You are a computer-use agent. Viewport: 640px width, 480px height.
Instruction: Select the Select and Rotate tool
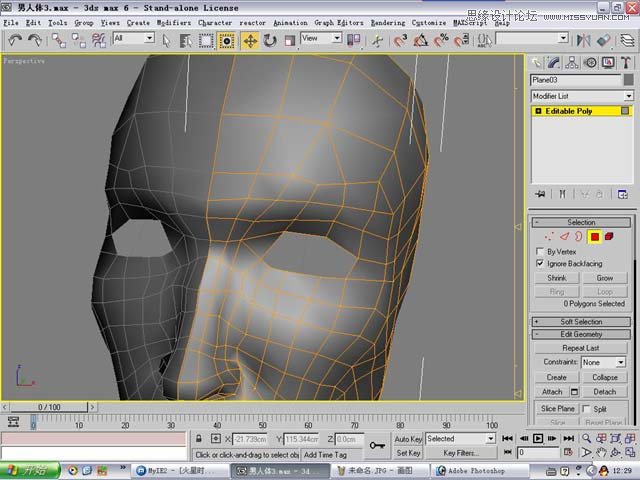[269, 40]
